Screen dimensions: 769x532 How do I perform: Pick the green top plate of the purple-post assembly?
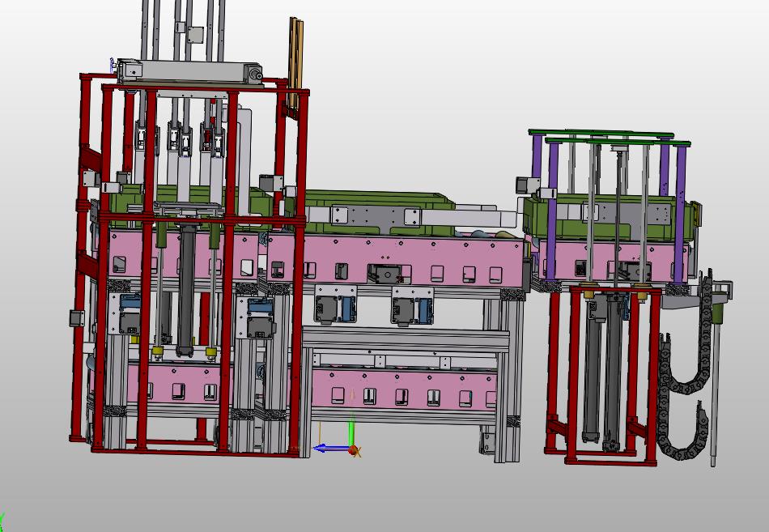click(x=610, y=138)
